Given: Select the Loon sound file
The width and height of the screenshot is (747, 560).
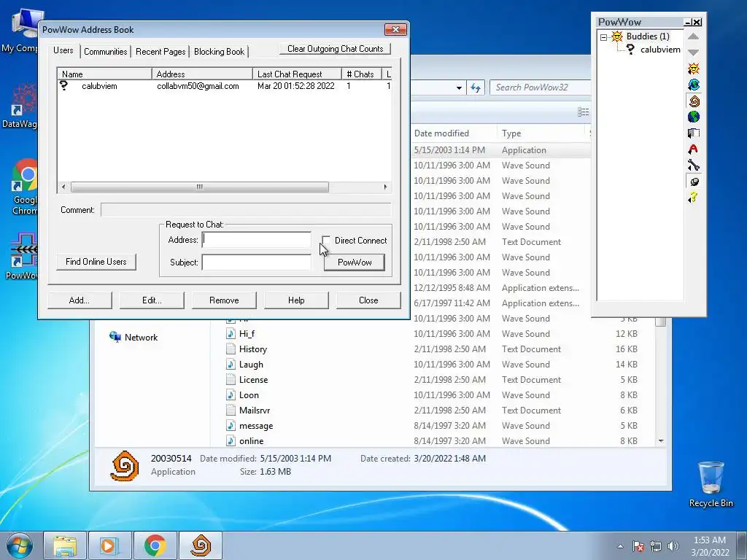Looking at the screenshot, I should click(x=249, y=394).
